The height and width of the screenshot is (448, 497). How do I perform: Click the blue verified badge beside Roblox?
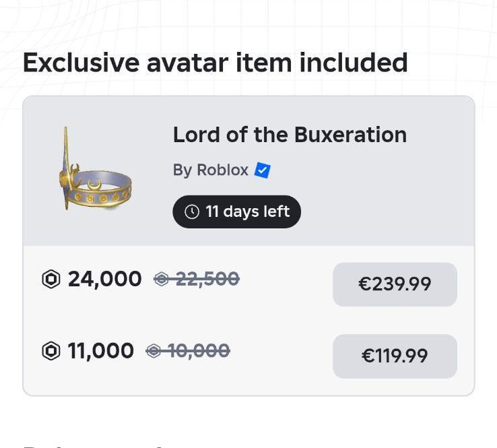coord(263,170)
